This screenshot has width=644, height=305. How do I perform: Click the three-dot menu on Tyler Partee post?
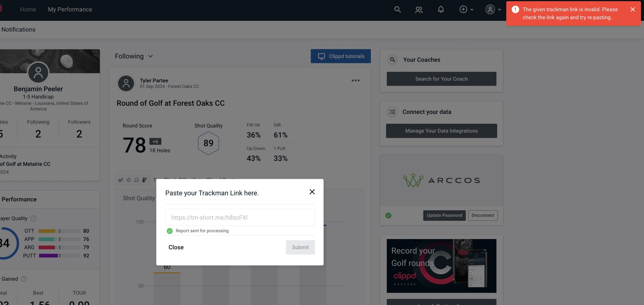(355, 80)
